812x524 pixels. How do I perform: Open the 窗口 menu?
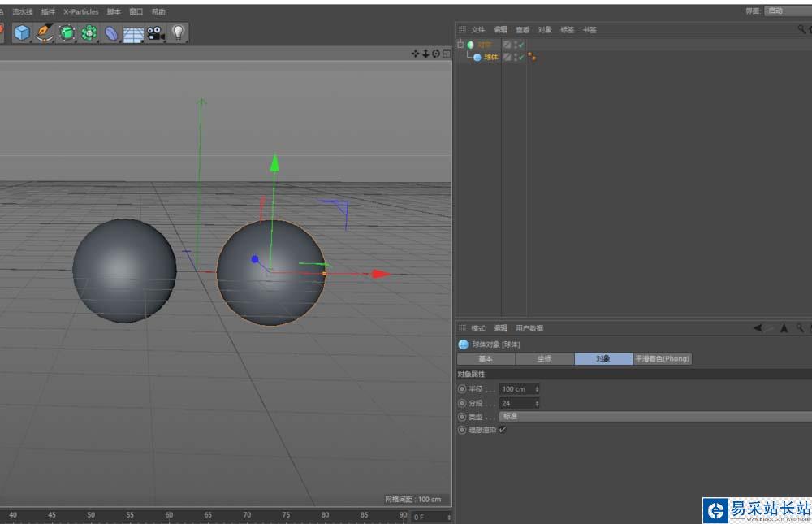(x=136, y=12)
